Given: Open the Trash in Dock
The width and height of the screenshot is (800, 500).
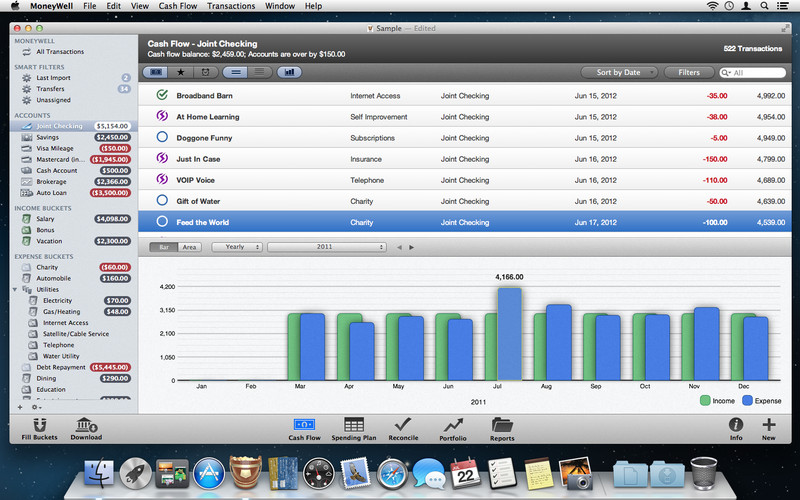Looking at the screenshot, I should point(704,473).
